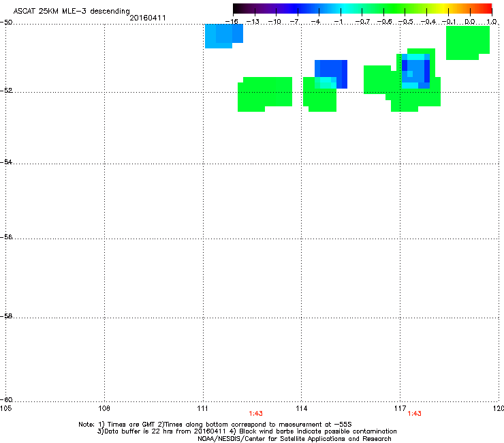504x443 pixels.
Task: Pick the red end of the color bar
Action: pos(486,8)
